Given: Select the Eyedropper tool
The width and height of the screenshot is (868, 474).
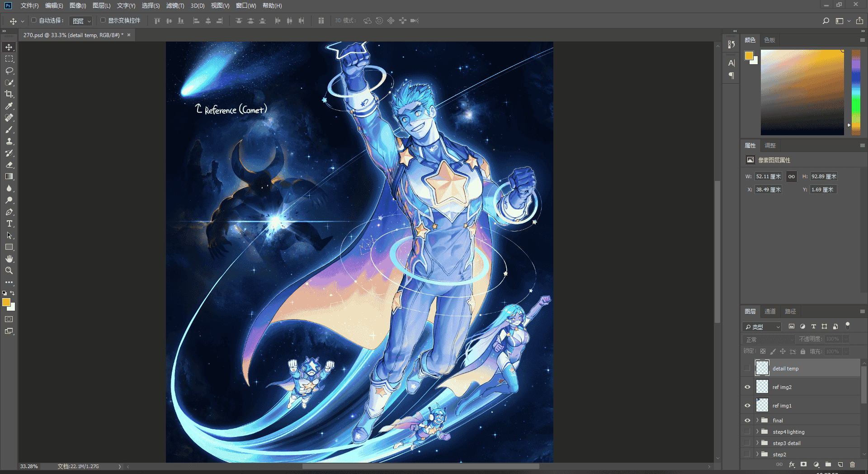Looking at the screenshot, I should click(9, 106).
